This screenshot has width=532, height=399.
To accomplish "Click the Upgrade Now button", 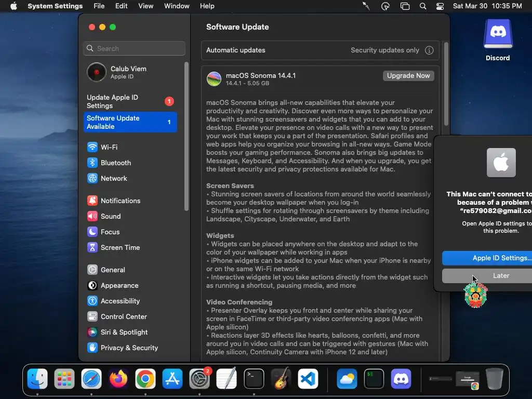I will point(408,76).
